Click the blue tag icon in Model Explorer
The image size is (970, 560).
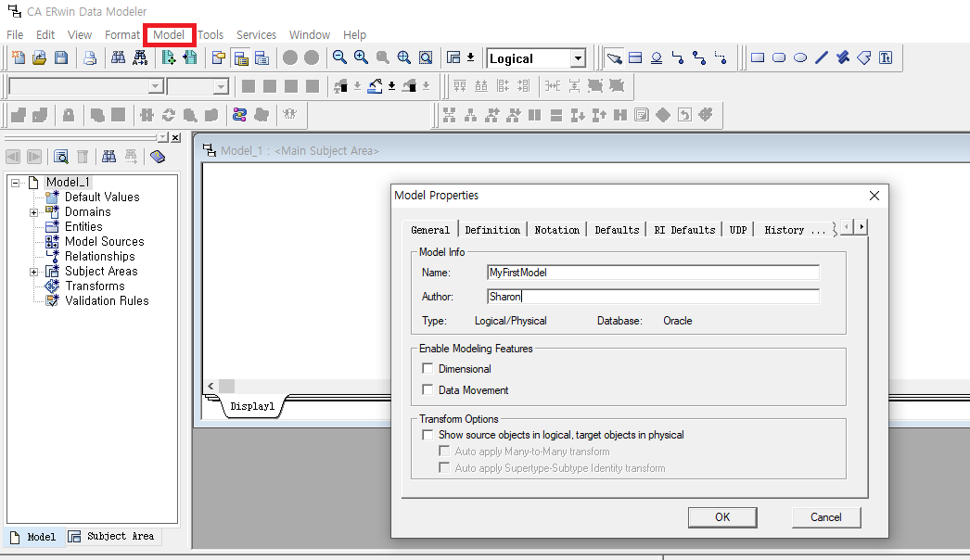158,157
